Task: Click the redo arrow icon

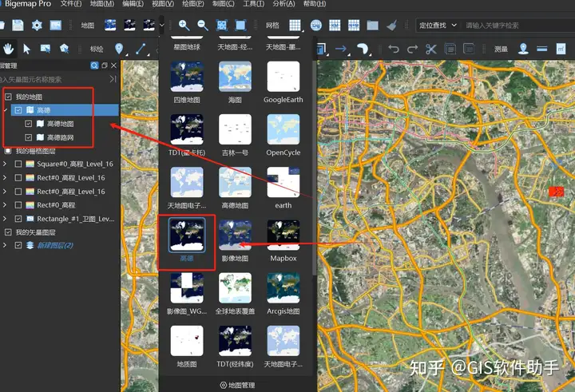Action: click(x=413, y=49)
